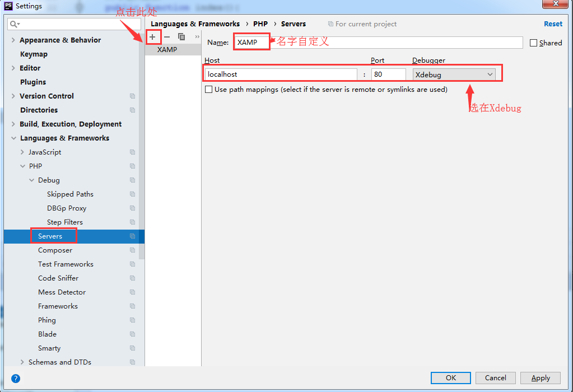This screenshot has width=573, height=392.
Task: Click project-level icon next to Directories
Action: click(132, 110)
